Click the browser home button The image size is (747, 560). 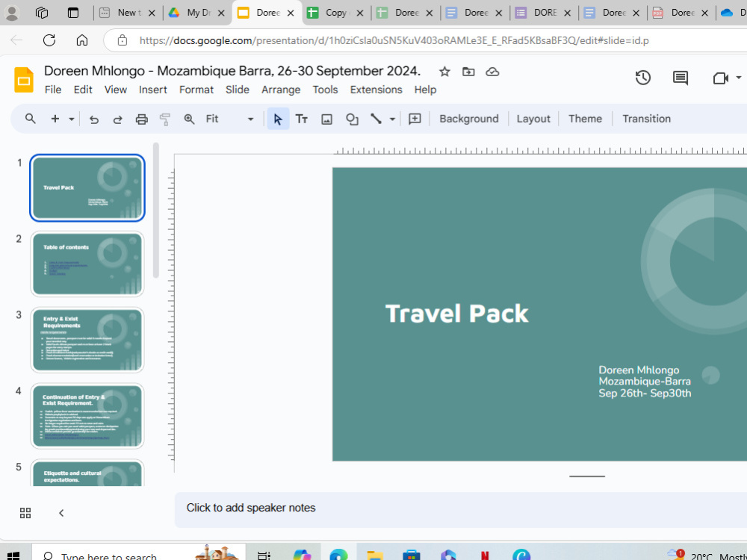[82, 40]
